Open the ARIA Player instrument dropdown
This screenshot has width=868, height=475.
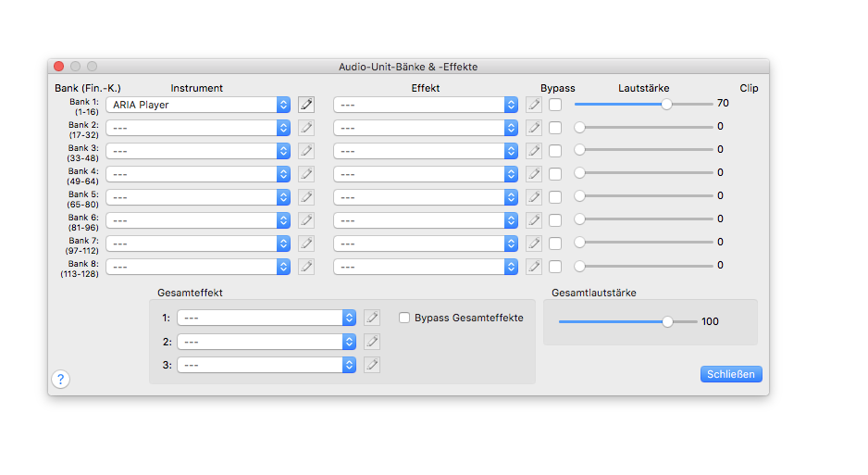[198, 105]
